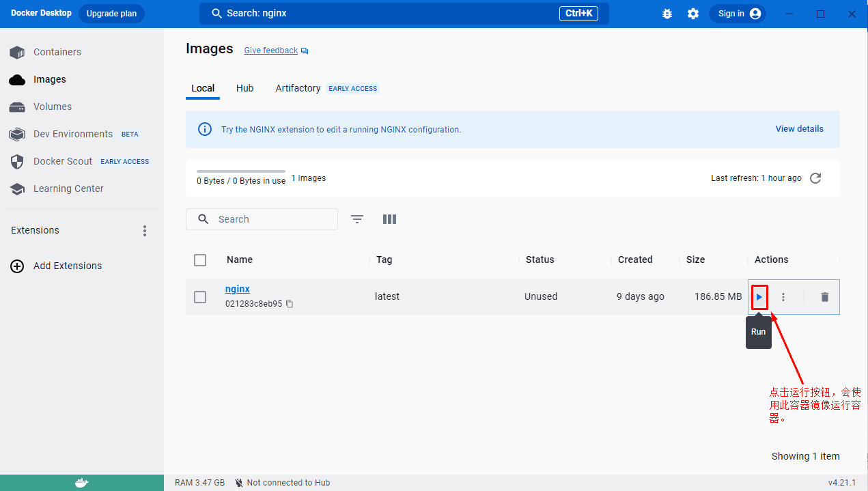The height and width of the screenshot is (491, 868).
Task: Click the images Search field
Action: point(262,219)
